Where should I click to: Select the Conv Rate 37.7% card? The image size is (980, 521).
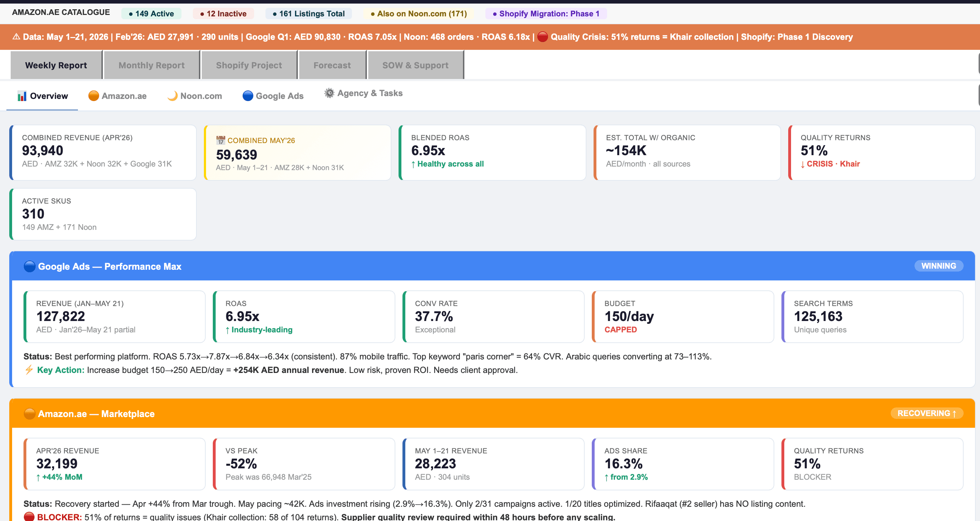point(494,317)
